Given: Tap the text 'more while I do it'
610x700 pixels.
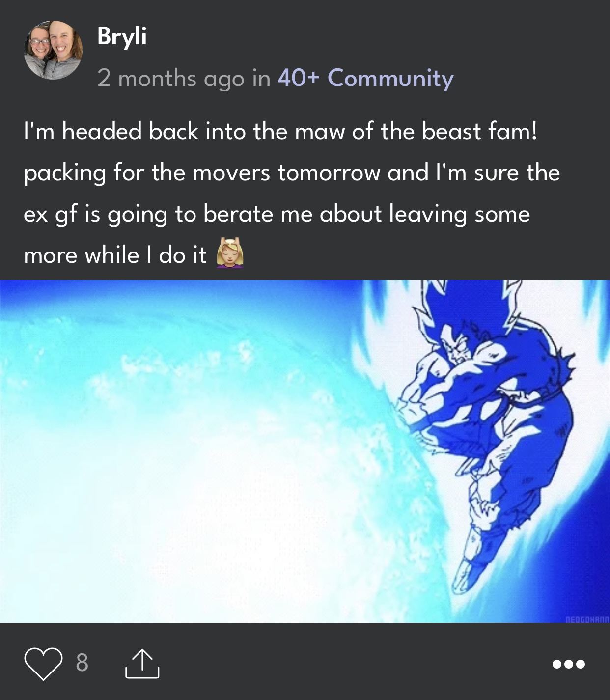Looking at the screenshot, I should (x=115, y=255).
